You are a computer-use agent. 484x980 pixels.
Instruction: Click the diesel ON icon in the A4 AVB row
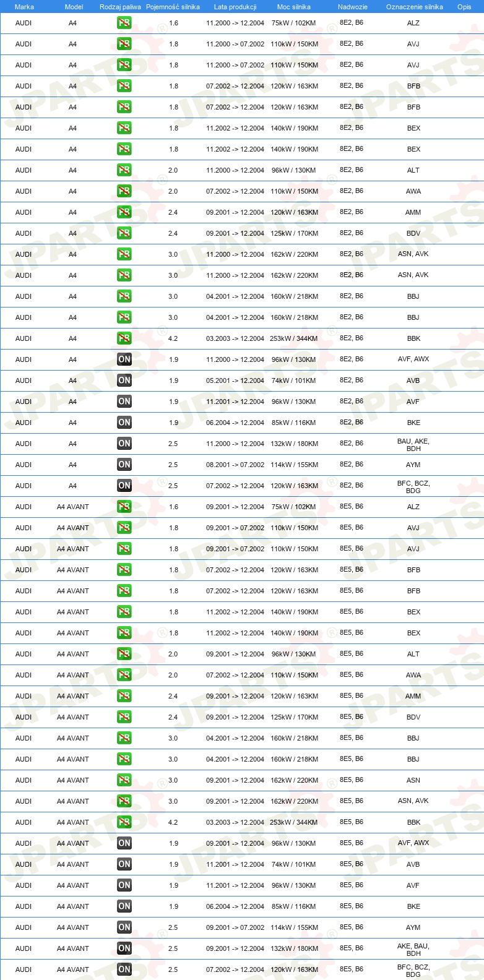coord(124,380)
